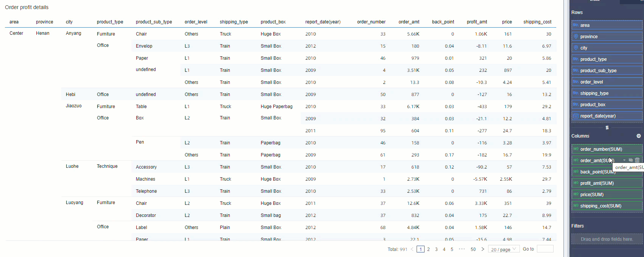Click pagination ellipsis to skip pages
The height and width of the screenshot is (257, 644).
pos(462,249)
